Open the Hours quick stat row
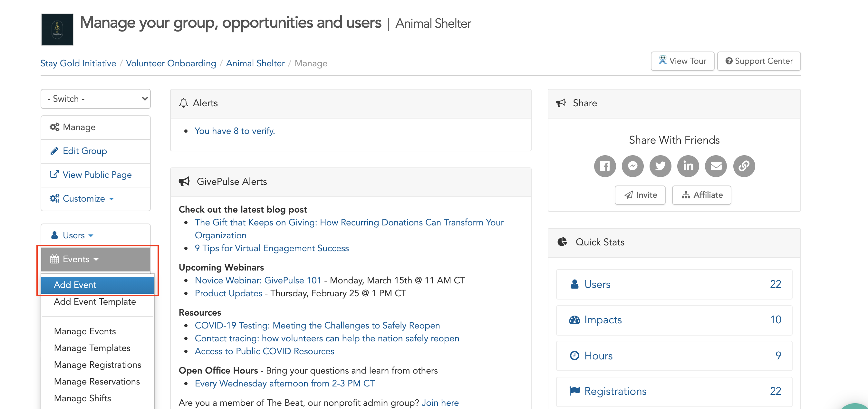The width and height of the screenshot is (868, 409). 674,356
